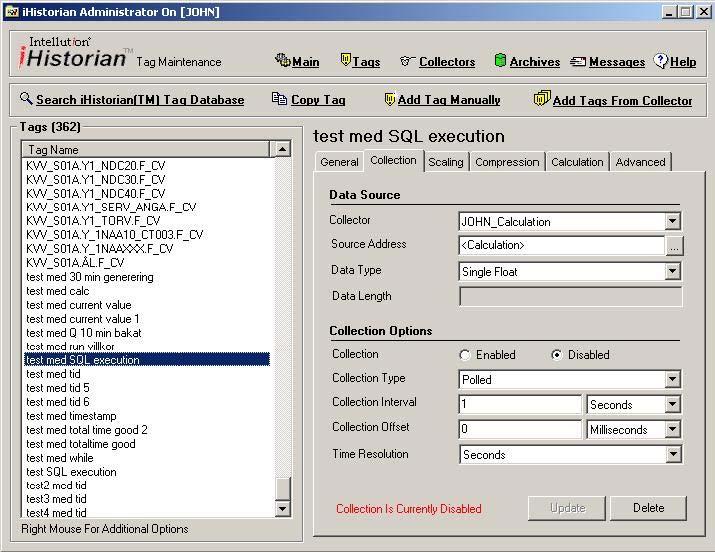Go to Collectors page
715x552 pixels.
pos(447,62)
